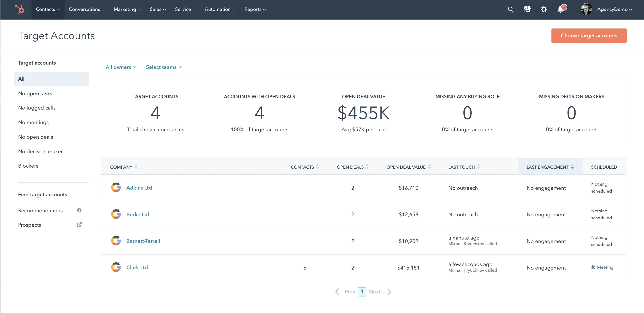Image resolution: width=644 pixels, height=313 pixels.
Task: Open the Barnett-Terrell company link
Action: click(143, 241)
